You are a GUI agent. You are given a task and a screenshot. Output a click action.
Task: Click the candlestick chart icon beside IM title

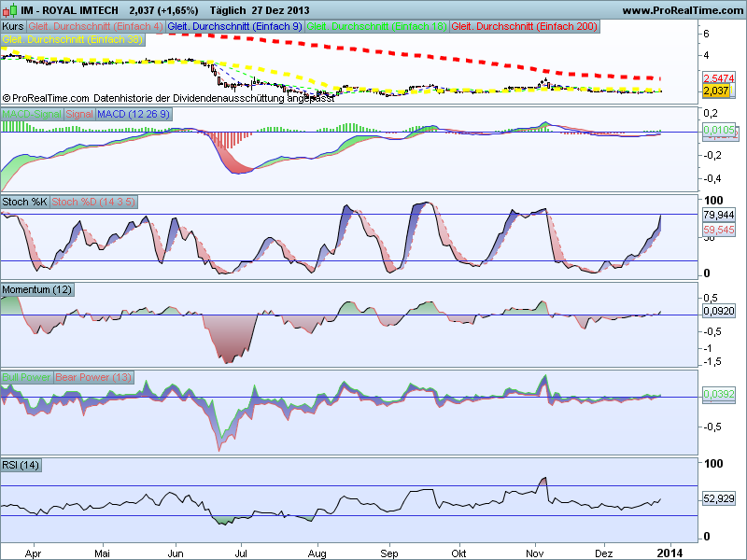[10, 10]
